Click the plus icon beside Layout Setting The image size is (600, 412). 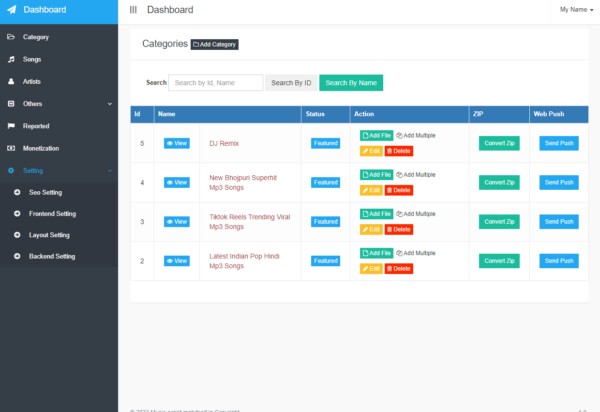point(17,235)
